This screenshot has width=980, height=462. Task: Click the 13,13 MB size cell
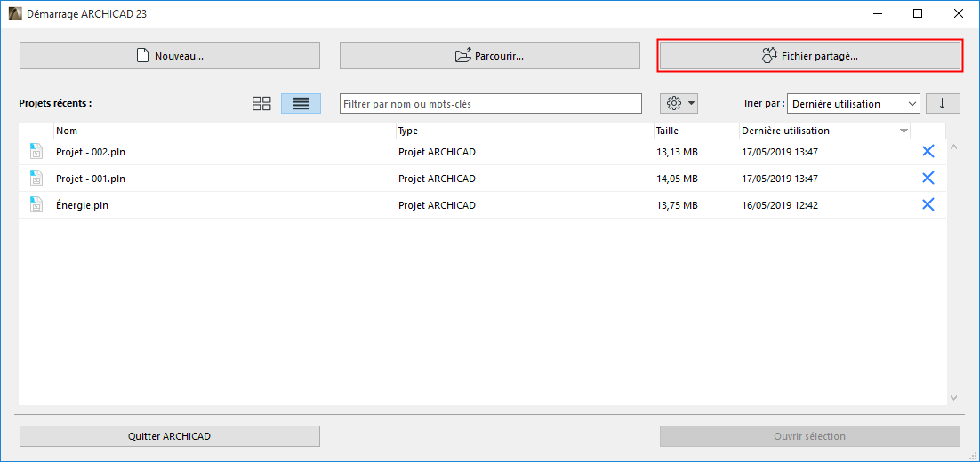pos(677,152)
